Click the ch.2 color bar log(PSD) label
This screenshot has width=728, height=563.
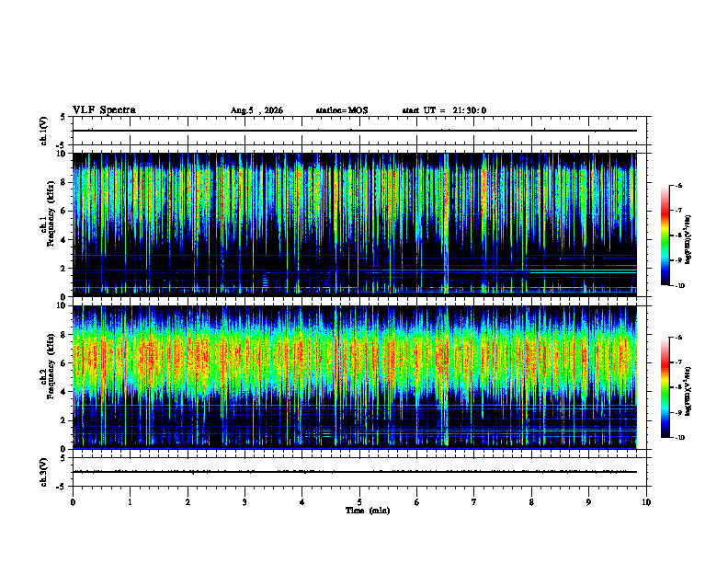(688, 392)
